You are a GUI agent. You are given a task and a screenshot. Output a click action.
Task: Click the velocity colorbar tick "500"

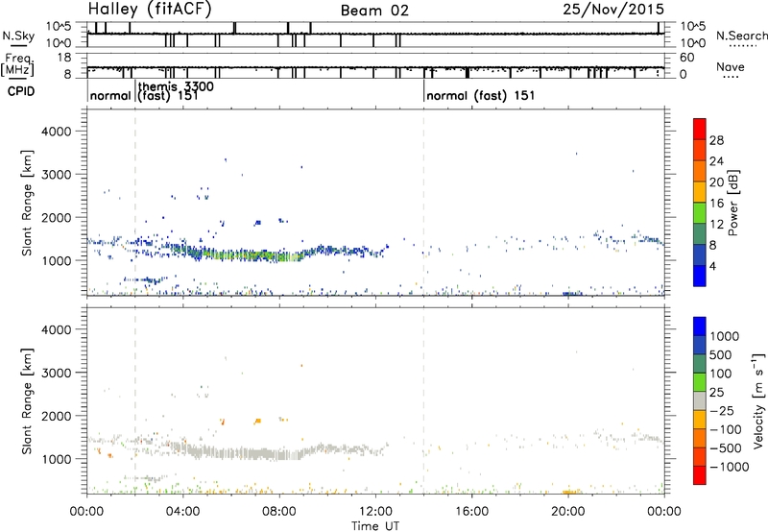click(721, 355)
